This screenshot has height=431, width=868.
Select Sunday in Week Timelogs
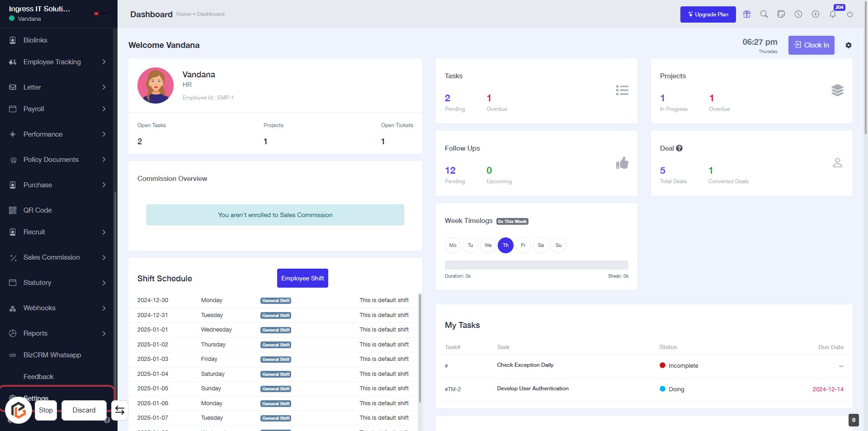pos(558,245)
